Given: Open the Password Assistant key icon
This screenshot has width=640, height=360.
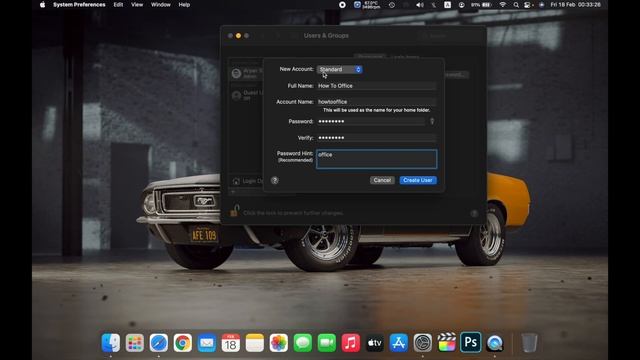Looking at the screenshot, I should pos(432,121).
